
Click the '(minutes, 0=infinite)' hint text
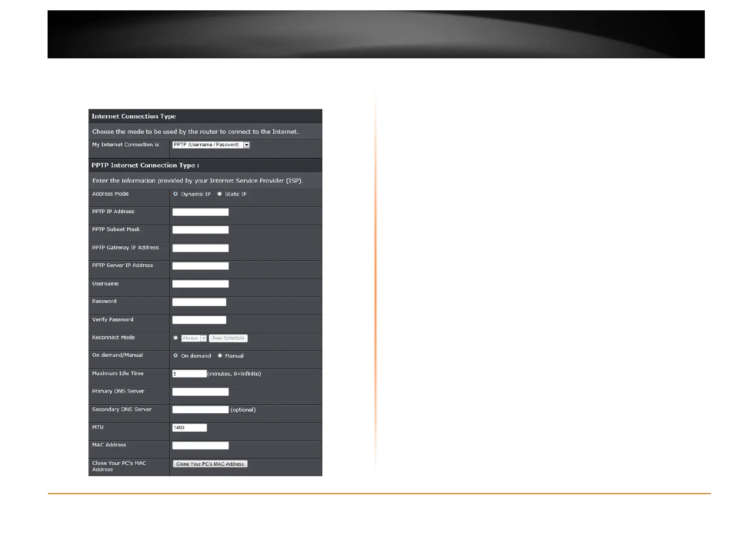click(x=234, y=374)
